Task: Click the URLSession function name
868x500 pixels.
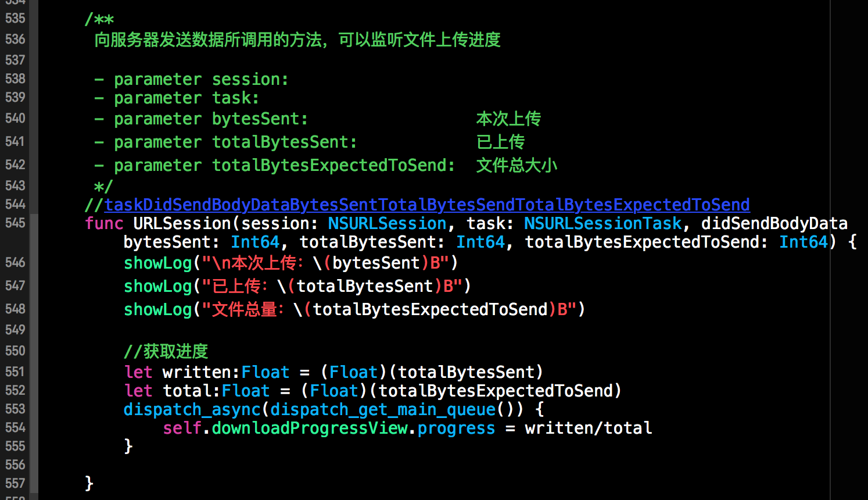Action: (x=182, y=223)
